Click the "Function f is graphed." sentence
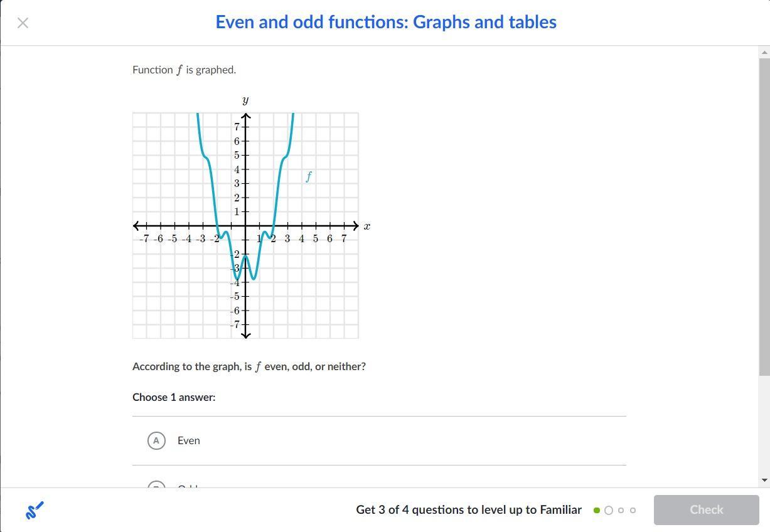 184,70
